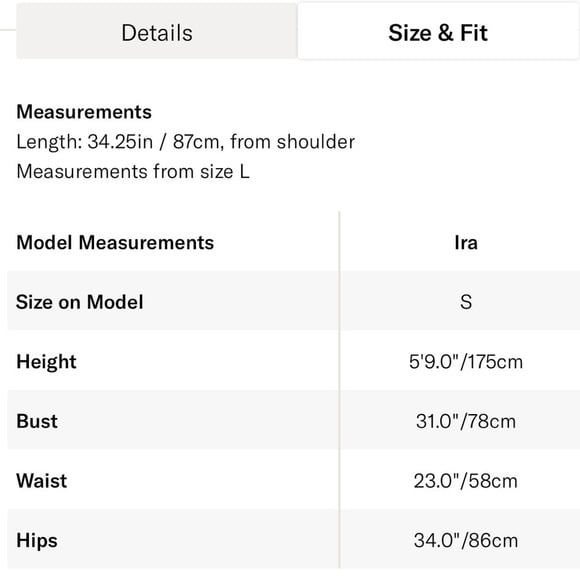Click the word 'shoulder' in length description

(316, 142)
